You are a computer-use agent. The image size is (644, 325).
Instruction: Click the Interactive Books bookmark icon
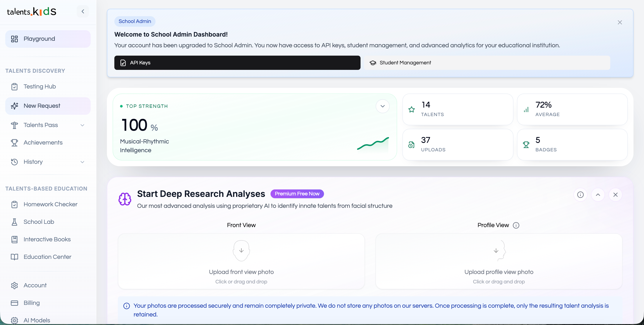tap(14, 239)
